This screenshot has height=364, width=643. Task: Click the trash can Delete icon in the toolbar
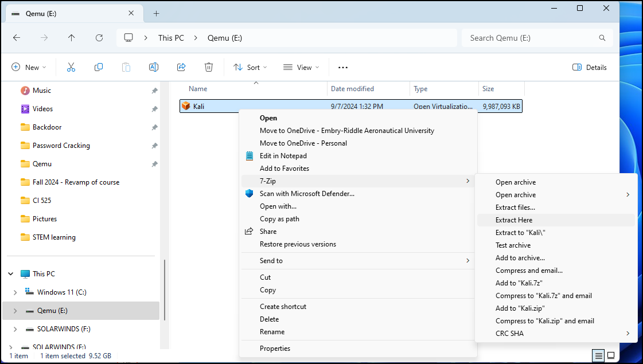click(x=209, y=67)
